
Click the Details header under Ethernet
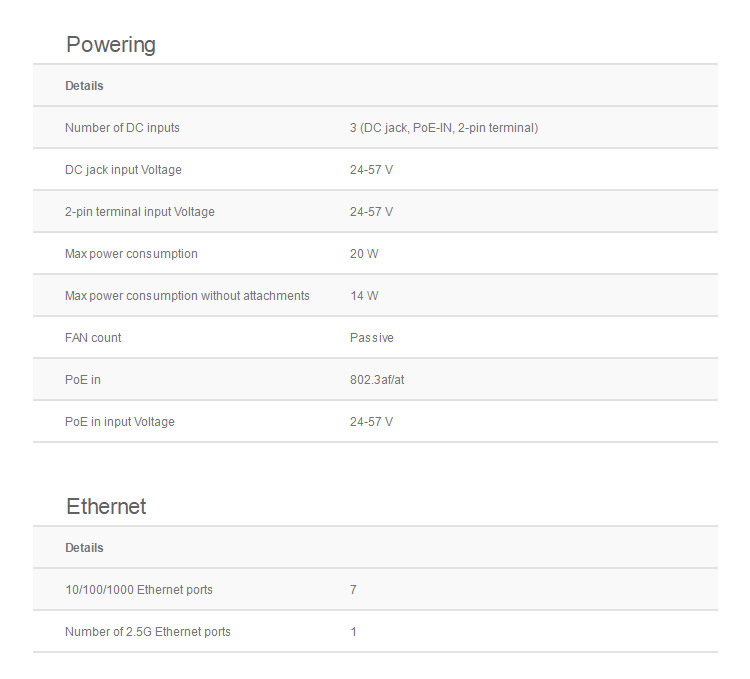84,548
